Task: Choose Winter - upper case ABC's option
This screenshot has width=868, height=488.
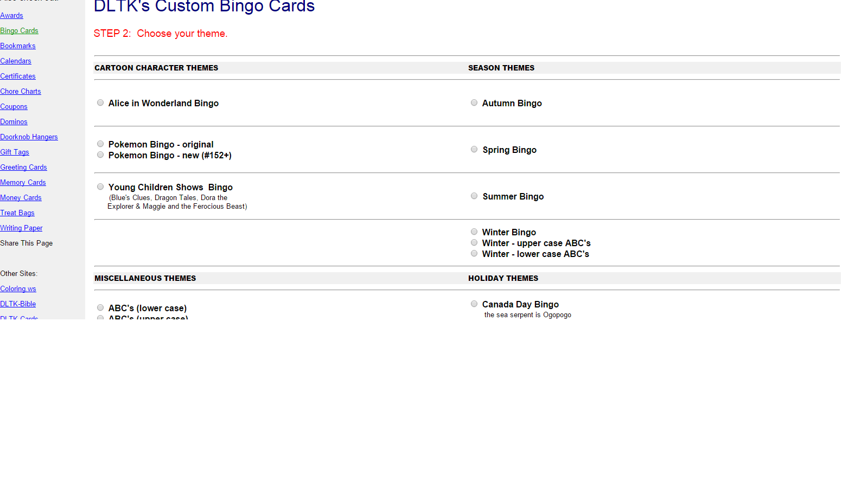Action: point(474,242)
